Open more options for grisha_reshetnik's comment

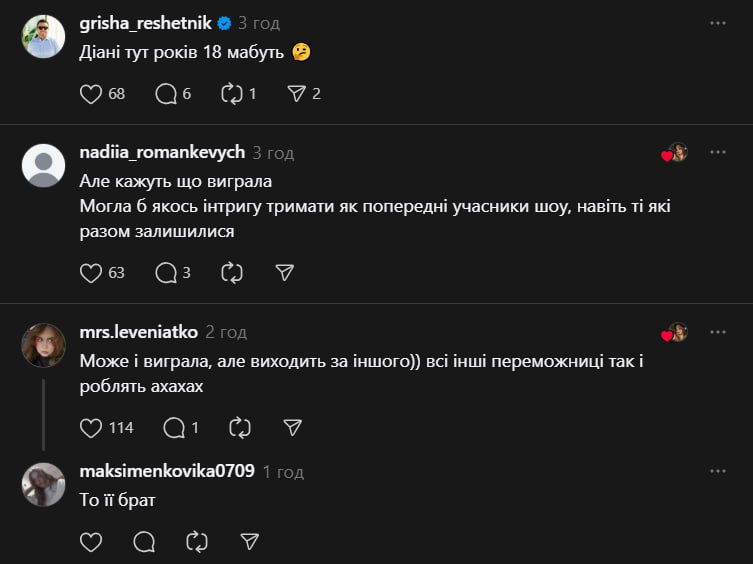(717, 23)
